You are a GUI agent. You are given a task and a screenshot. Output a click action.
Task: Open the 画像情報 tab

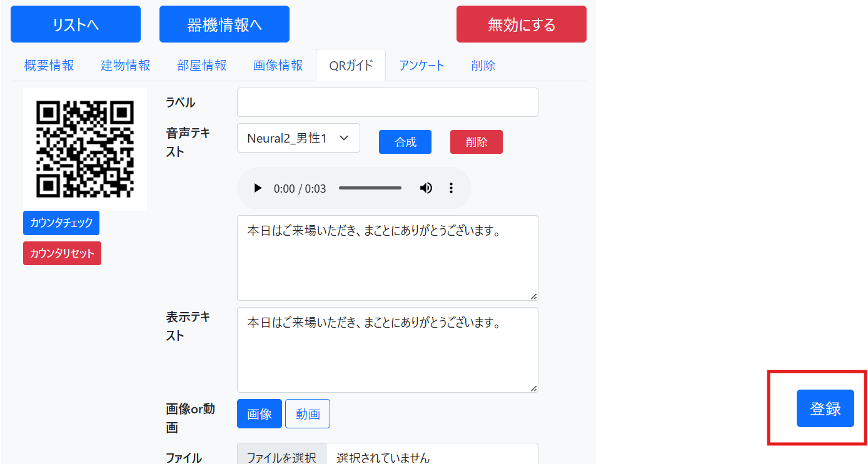[x=278, y=65]
